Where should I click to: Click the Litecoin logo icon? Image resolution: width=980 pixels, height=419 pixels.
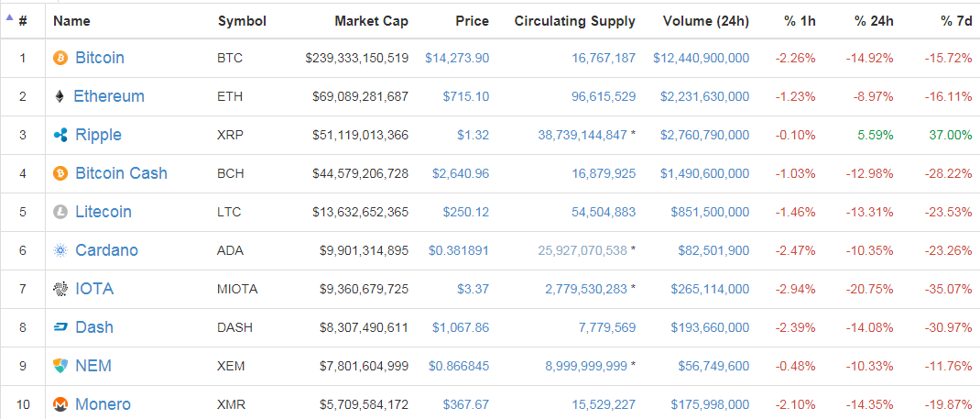60,212
